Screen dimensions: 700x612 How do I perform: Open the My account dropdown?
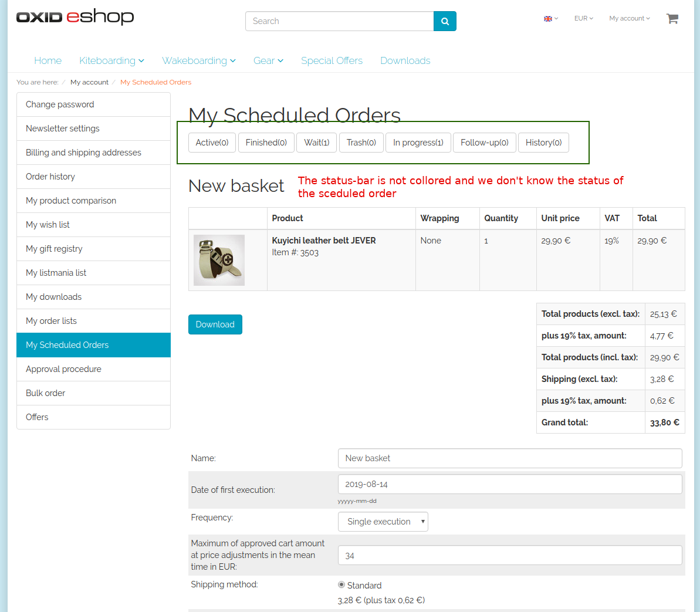click(629, 19)
